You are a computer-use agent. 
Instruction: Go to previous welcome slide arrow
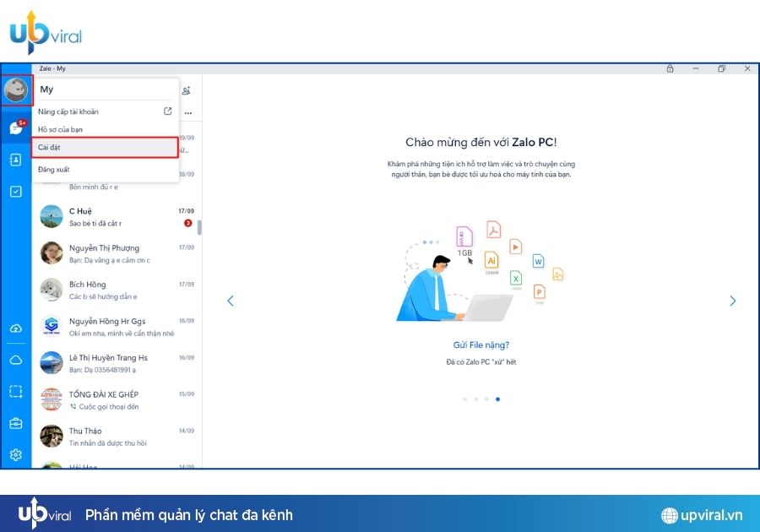[x=231, y=301]
